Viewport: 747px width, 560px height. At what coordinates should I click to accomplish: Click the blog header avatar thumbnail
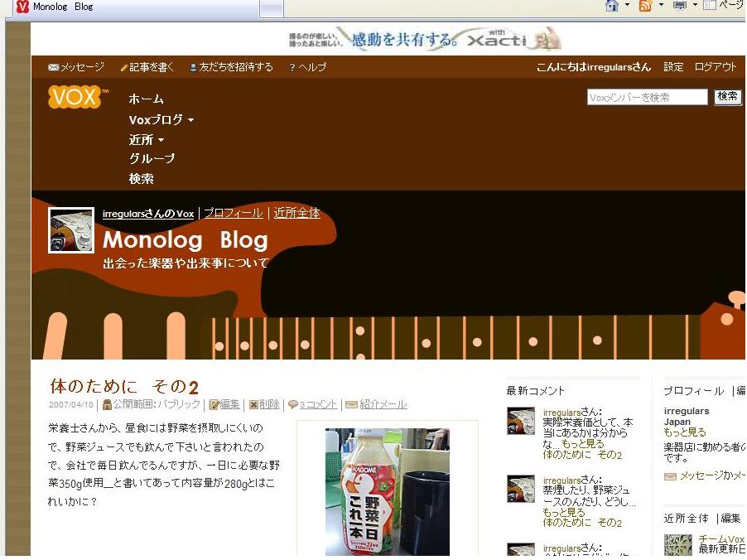click(71, 230)
